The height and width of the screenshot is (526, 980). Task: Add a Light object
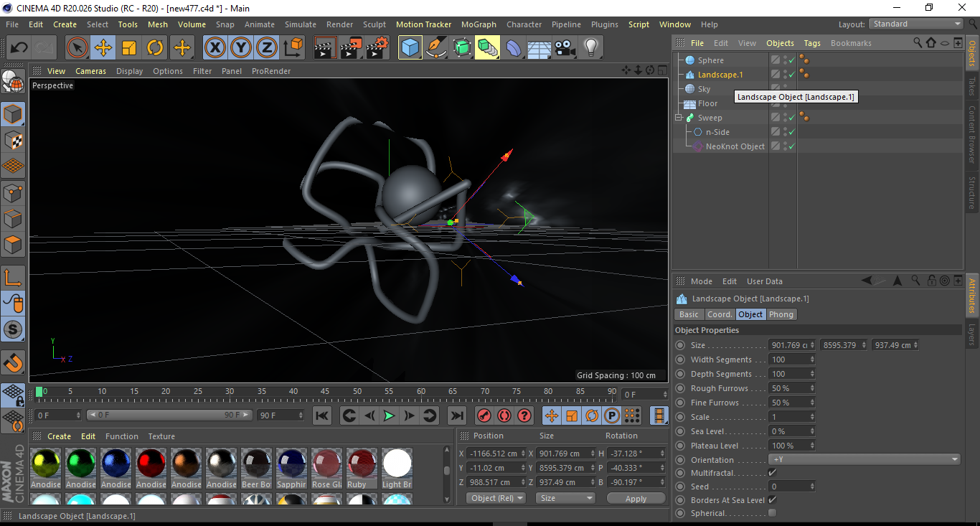(591, 48)
